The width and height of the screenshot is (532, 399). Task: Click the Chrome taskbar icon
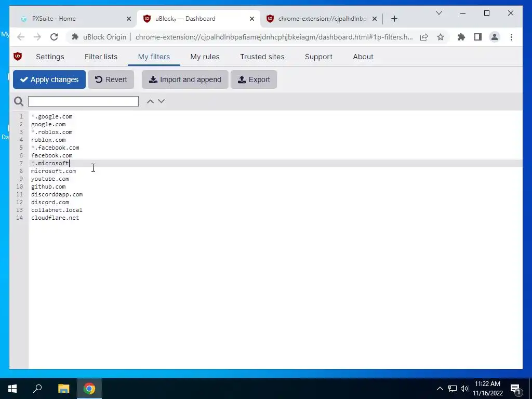(89, 389)
